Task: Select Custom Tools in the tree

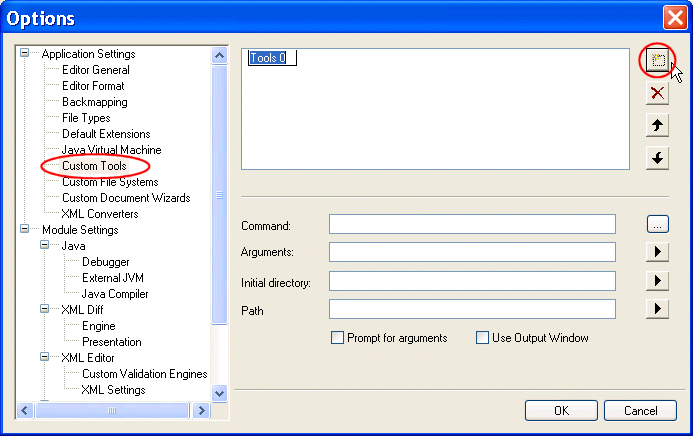Action: tap(94, 166)
